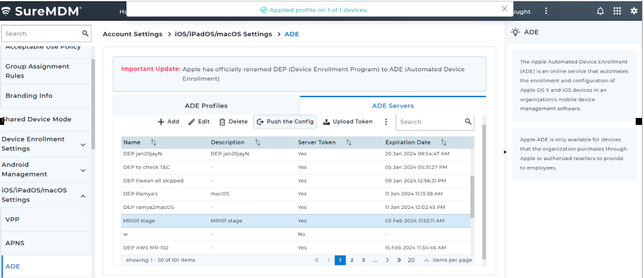Open the notifications bell icon
The image size is (644, 278).
600,12
